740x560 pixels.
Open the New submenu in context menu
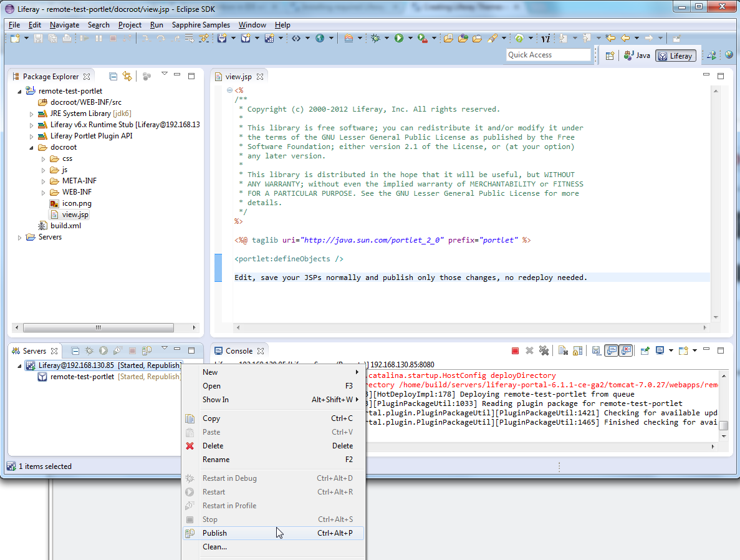point(273,372)
